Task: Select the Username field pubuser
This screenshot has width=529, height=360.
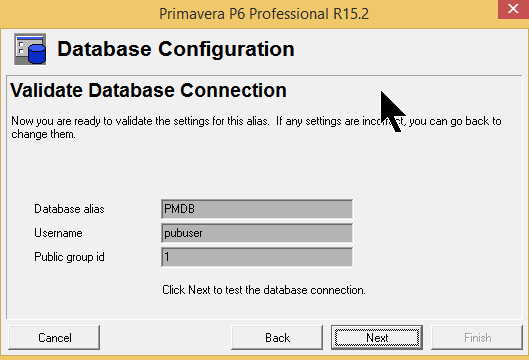Action: [x=257, y=233]
